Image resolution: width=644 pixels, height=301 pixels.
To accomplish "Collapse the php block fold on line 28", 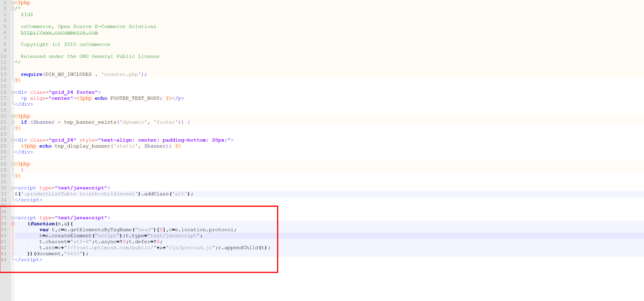I will [x=13, y=164].
